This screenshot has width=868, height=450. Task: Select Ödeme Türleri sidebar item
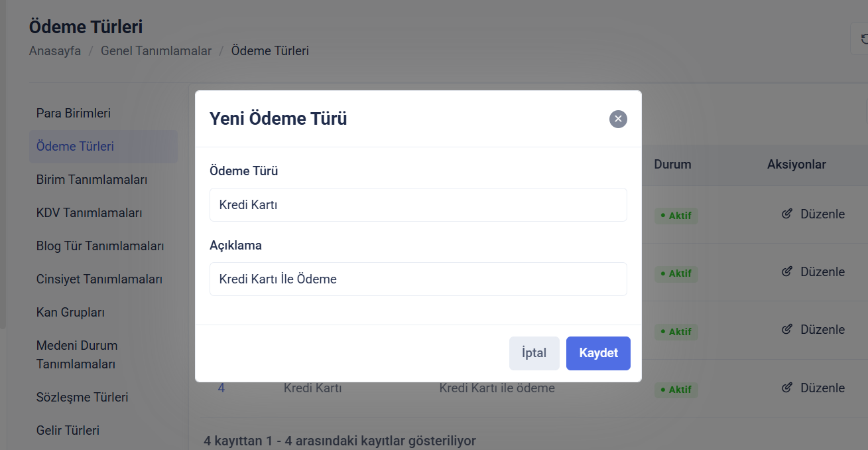(75, 147)
